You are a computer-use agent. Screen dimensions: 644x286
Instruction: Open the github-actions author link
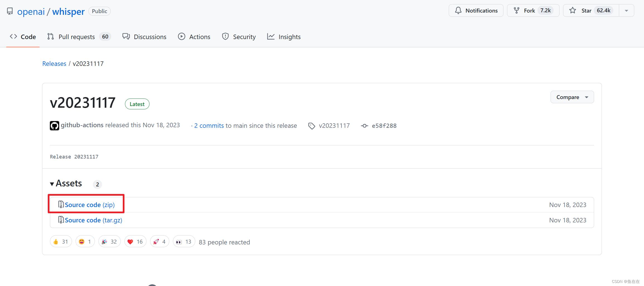[x=82, y=125]
